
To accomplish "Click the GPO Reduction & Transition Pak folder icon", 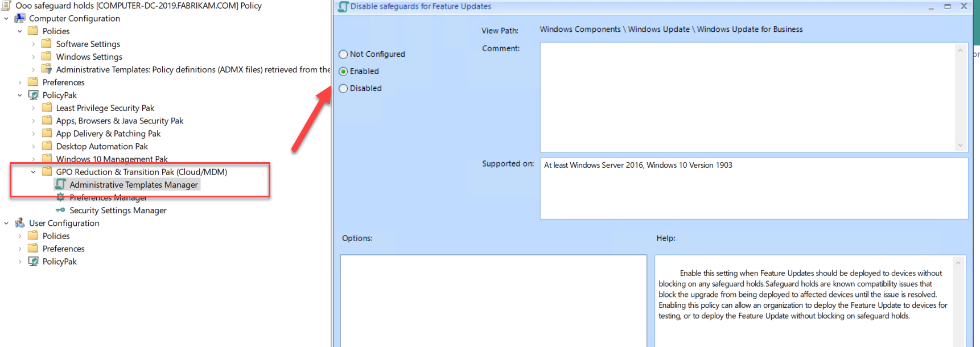I will pos(47,171).
